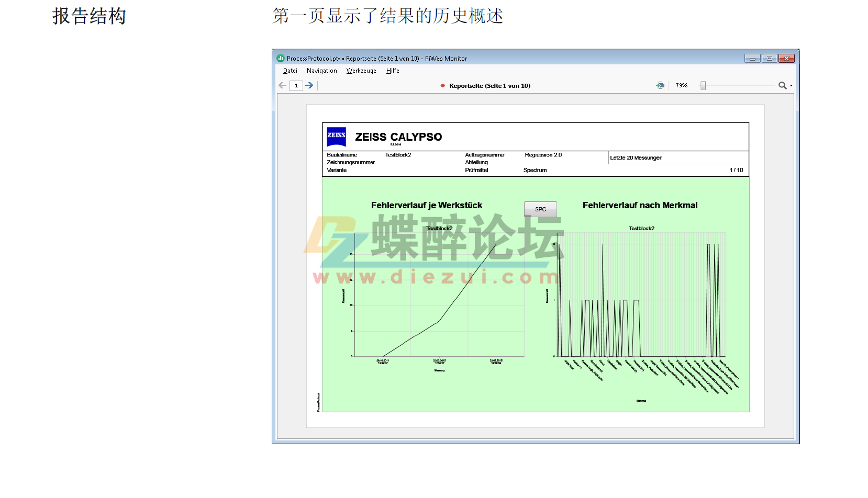Screen dimensions: 868x498
Task: Click the 79% zoom label
Action: point(681,85)
